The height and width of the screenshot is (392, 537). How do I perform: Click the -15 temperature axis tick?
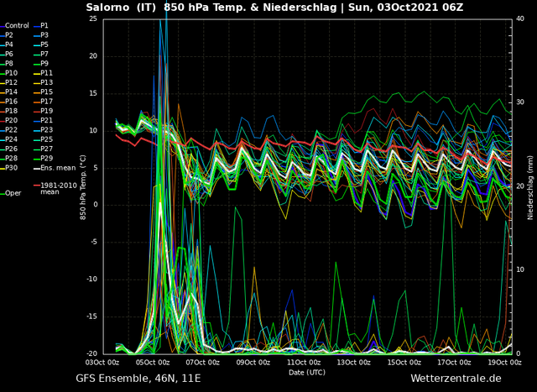click(91, 316)
